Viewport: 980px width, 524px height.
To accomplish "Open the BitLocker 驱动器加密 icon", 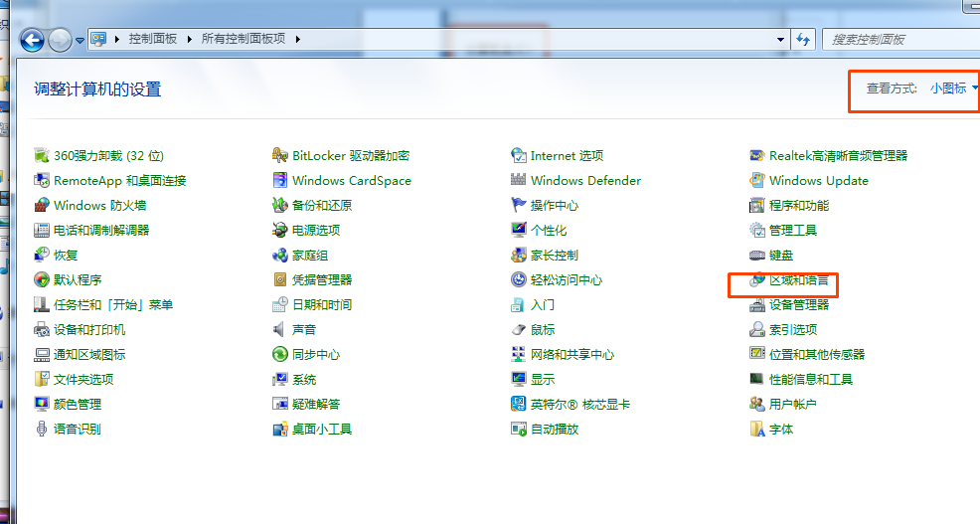I will coord(280,156).
